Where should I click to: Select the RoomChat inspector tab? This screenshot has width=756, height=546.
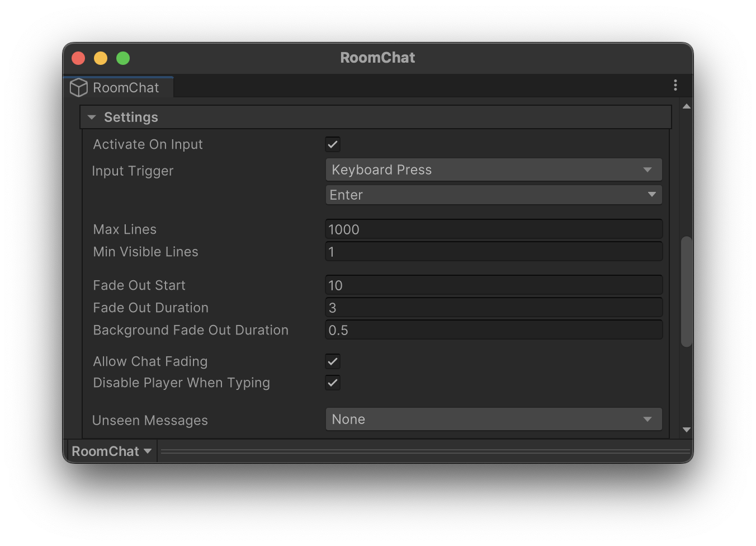[119, 88]
